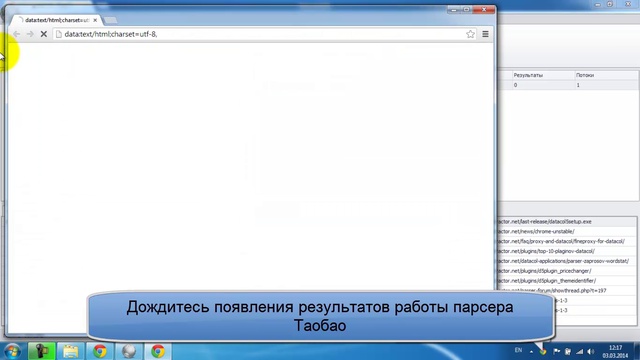Viewport: 640px width, 360px height.
Task: Click the Результаты column header in Datacol
Action: pos(543,75)
